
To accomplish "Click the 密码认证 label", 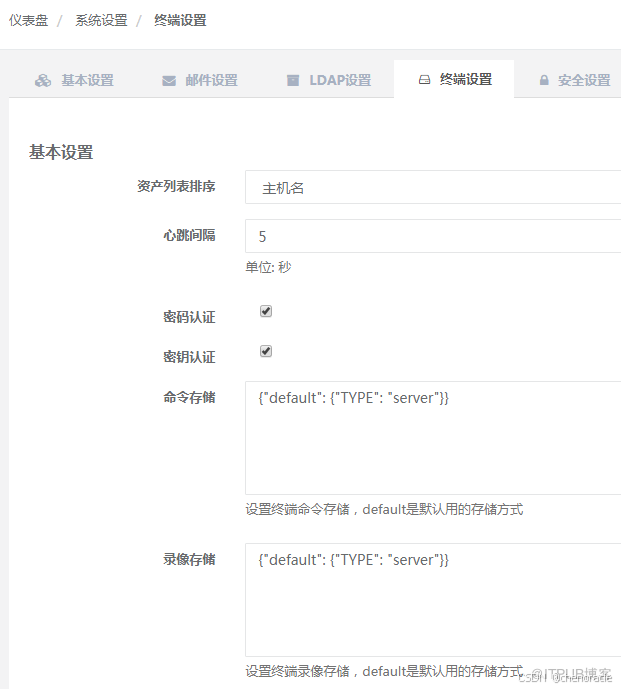I will [189, 317].
